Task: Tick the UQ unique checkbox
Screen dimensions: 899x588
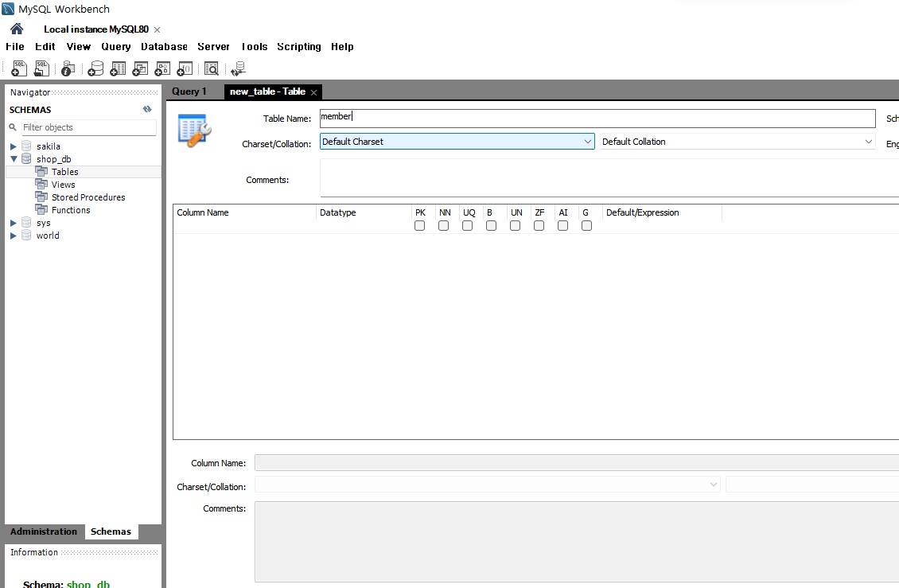Action: pyautogui.click(x=468, y=226)
